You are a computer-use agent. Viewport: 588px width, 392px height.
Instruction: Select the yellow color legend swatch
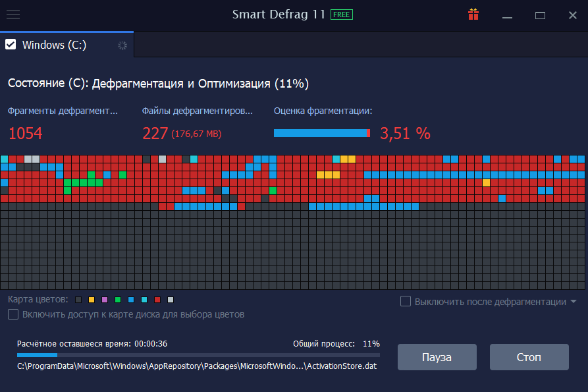coord(92,300)
